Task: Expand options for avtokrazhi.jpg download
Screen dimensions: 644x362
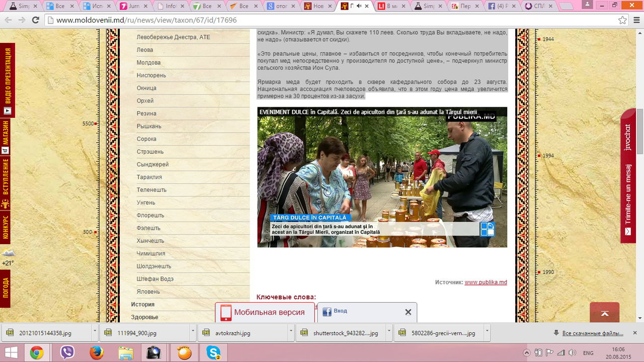Action: pyautogui.click(x=291, y=333)
